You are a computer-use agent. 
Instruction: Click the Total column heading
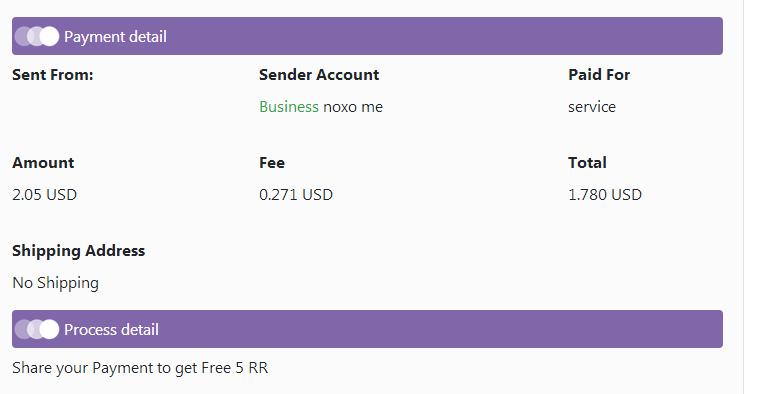coord(587,163)
